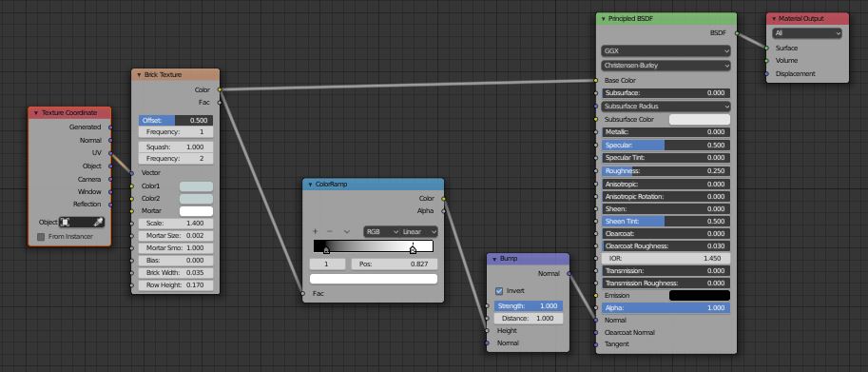The width and height of the screenshot is (868, 372).
Task: Click the Roughness slider showing 0.250
Action: click(x=665, y=171)
